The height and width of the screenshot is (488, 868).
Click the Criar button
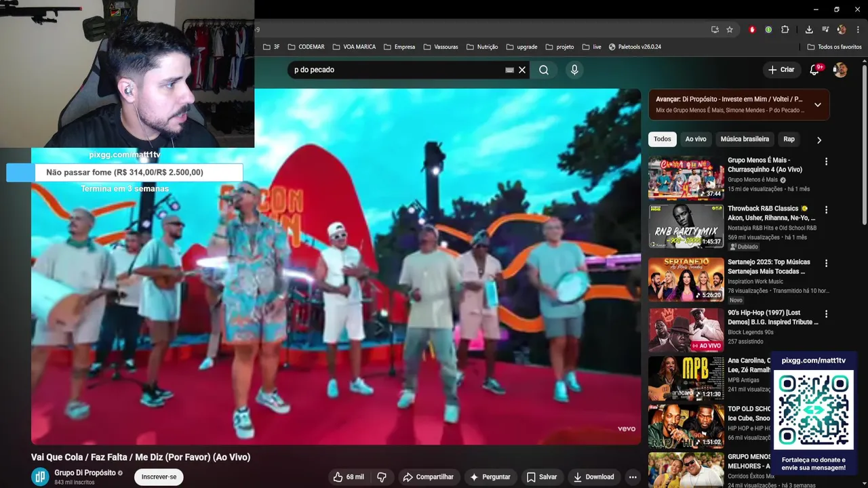pyautogui.click(x=781, y=70)
